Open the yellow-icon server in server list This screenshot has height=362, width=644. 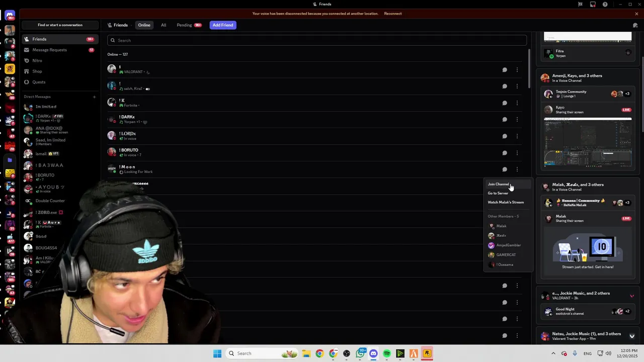(x=10, y=68)
